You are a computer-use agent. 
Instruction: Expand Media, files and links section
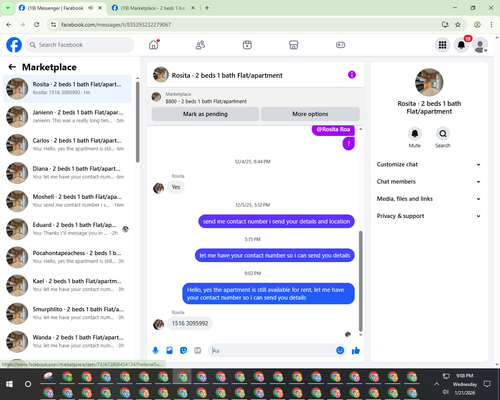pos(429,199)
